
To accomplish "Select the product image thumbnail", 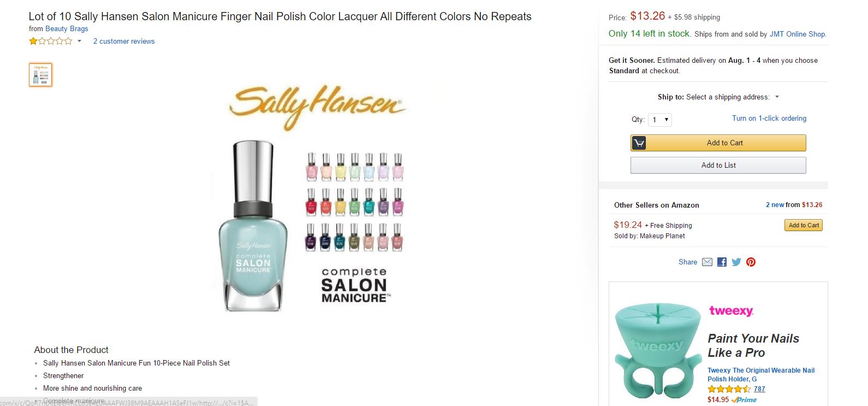I will tap(40, 75).
